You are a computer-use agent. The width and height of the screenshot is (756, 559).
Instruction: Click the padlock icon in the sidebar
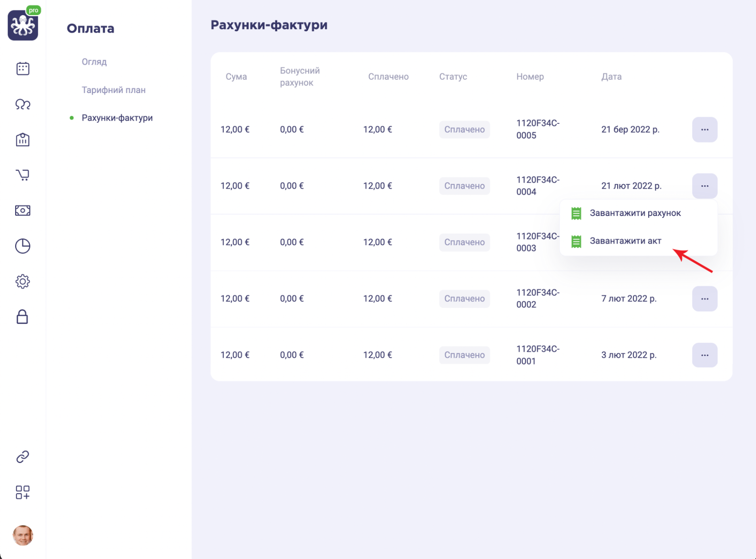[x=23, y=317]
